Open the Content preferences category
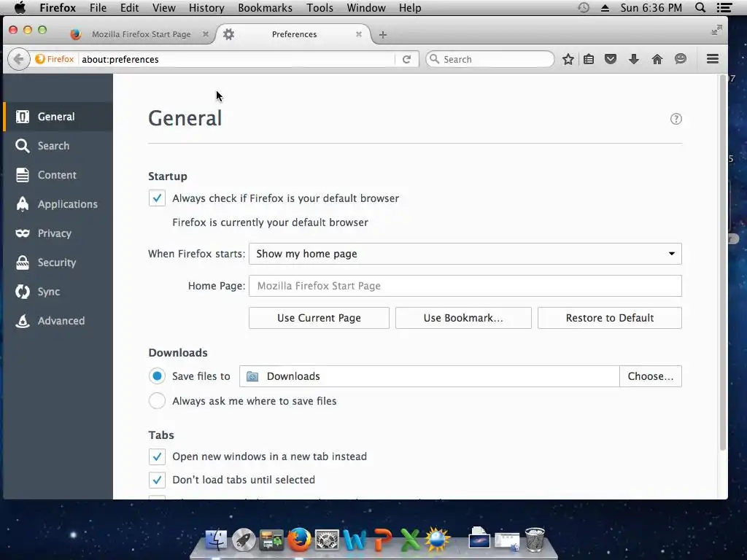 [58, 175]
